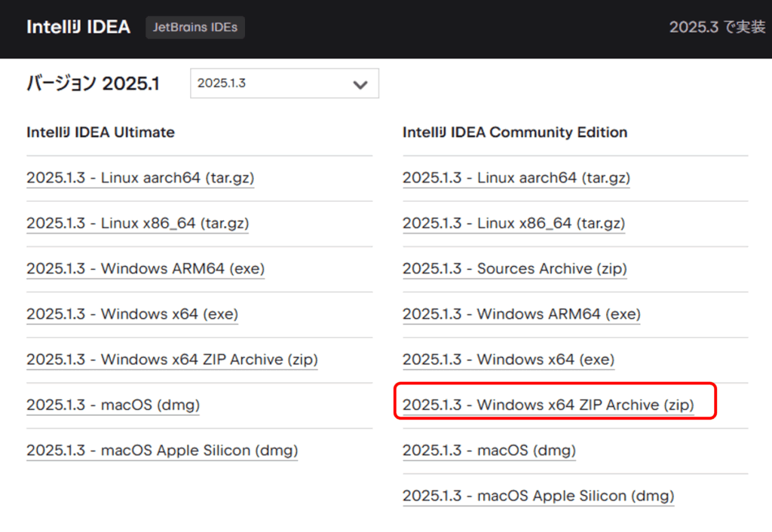
Task: Download Ultimate Linux aarch64 tar.gz
Action: pos(140,179)
